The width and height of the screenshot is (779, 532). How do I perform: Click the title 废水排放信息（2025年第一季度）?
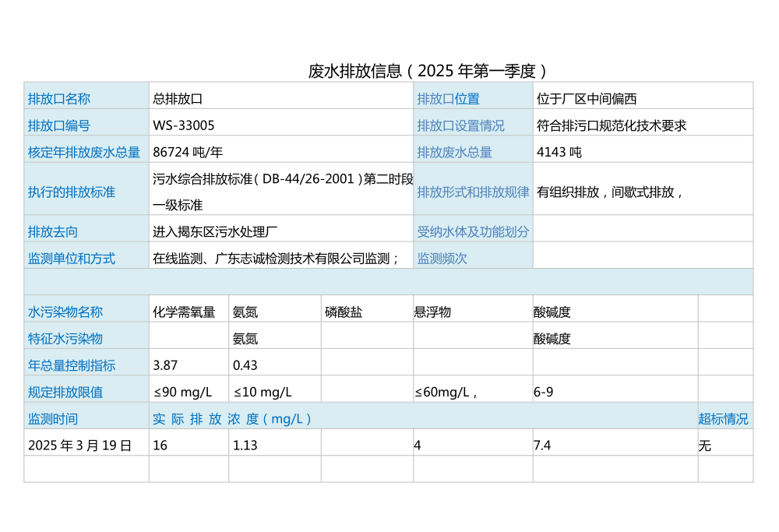click(x=427, y=71)
